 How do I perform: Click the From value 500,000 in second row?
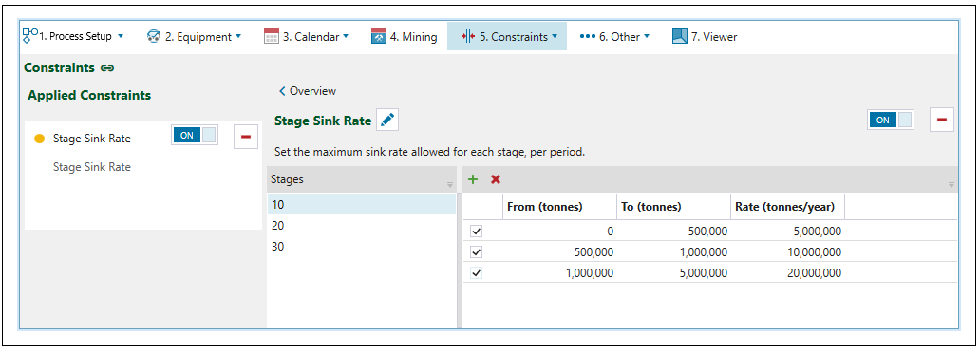[x=559, y=251]
